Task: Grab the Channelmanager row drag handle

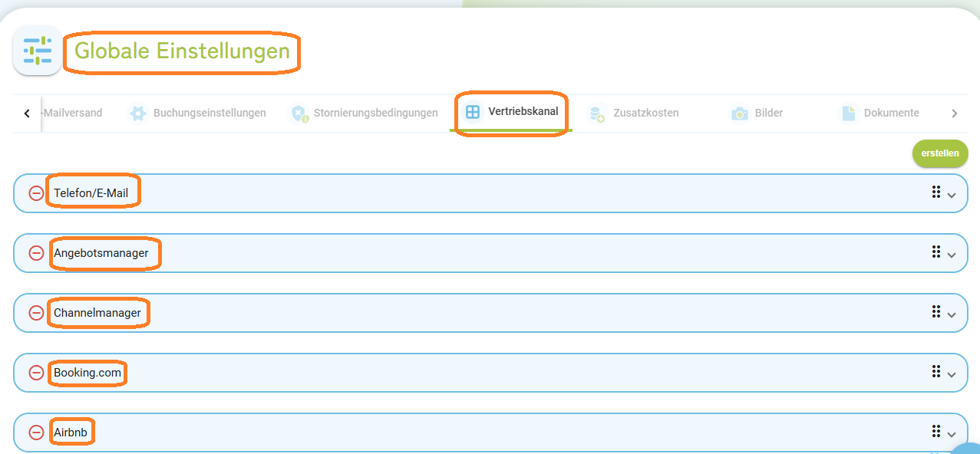Action: (x=935, y=311)
